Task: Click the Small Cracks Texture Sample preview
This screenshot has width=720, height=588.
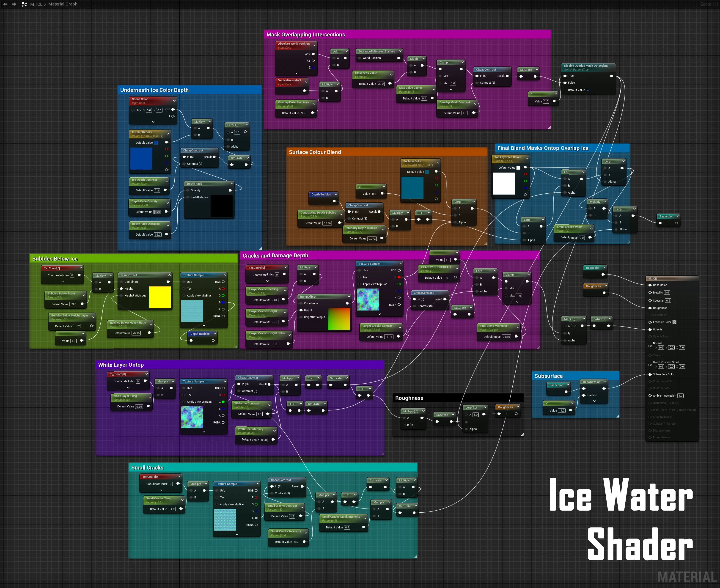Action: 225,519
